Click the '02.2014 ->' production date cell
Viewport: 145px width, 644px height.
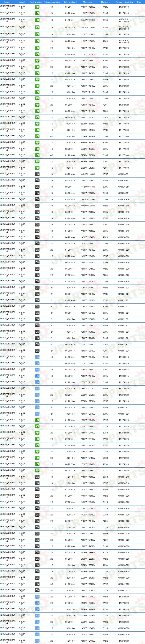[x=70, y=294]
